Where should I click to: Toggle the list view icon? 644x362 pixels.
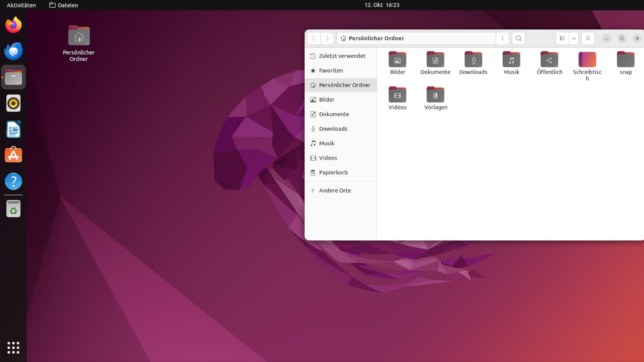(562, 38)
